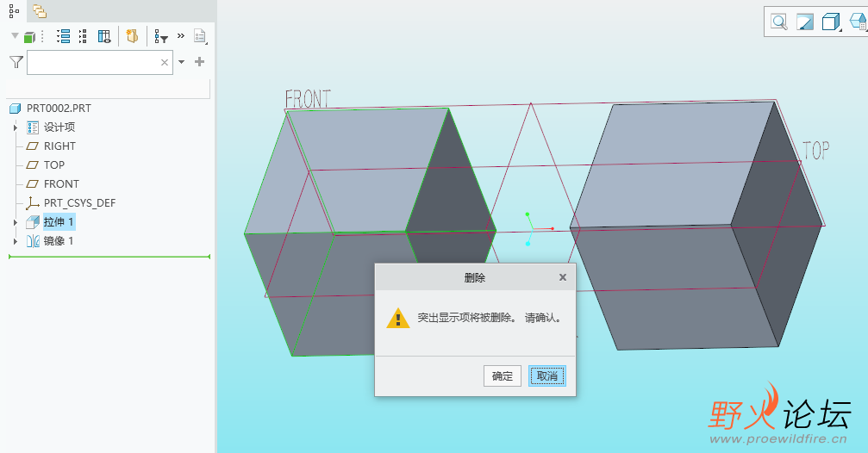Viewport: 868px width, 453px height.
Task: Click the coordinate system origin in viewport
Action: 532,228
